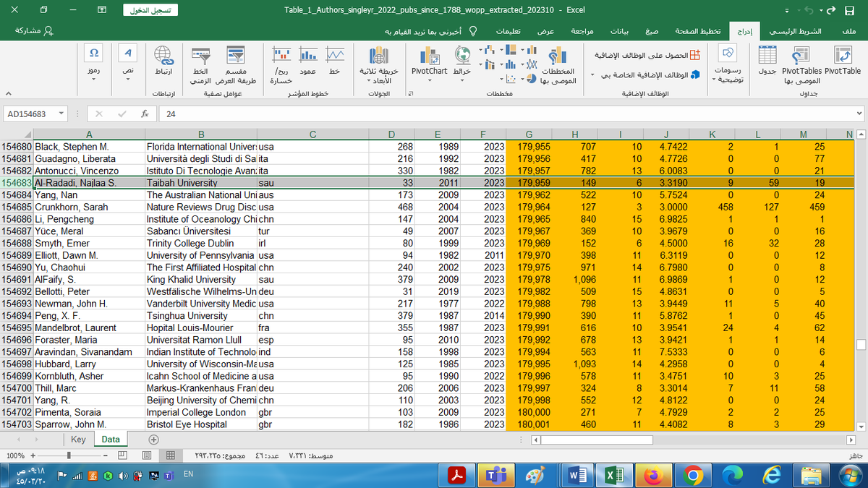Screen dimensions: 868x488
Task: Select column G header
Action: [528, 134]
